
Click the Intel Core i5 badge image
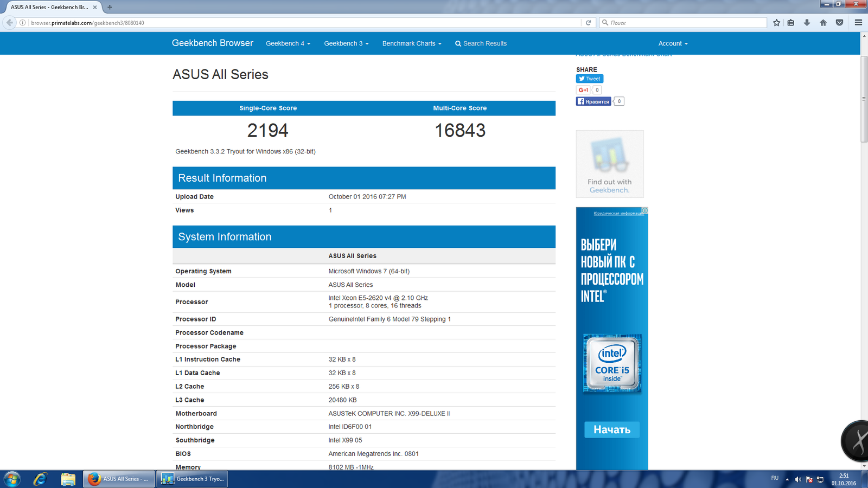pyautogui.click(x=612, y=363)
